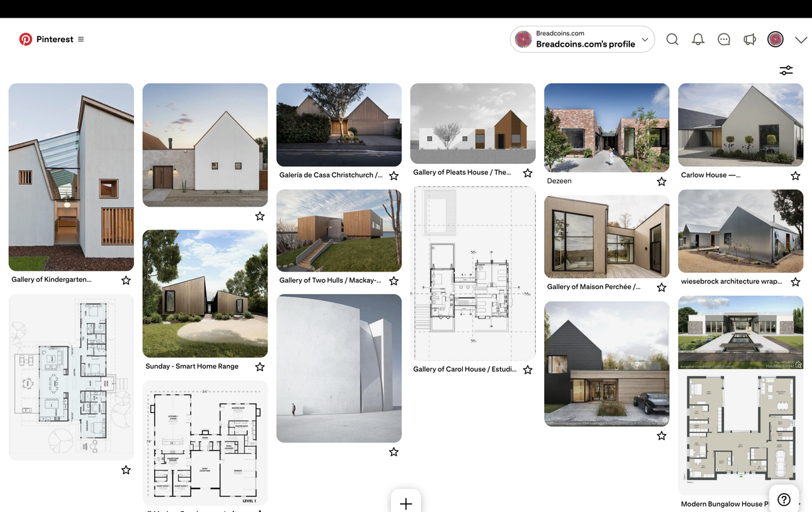This screenshot has height=512, width=812.
Task: Star the Galería de Casa Christchurch pin
Action: tap(394, 175)
